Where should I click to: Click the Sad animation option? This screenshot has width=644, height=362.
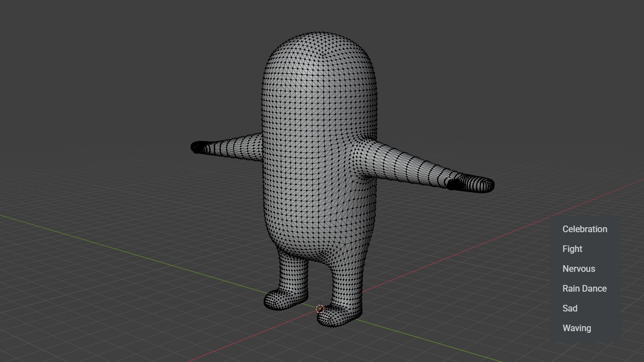click(x=570, y=308)
